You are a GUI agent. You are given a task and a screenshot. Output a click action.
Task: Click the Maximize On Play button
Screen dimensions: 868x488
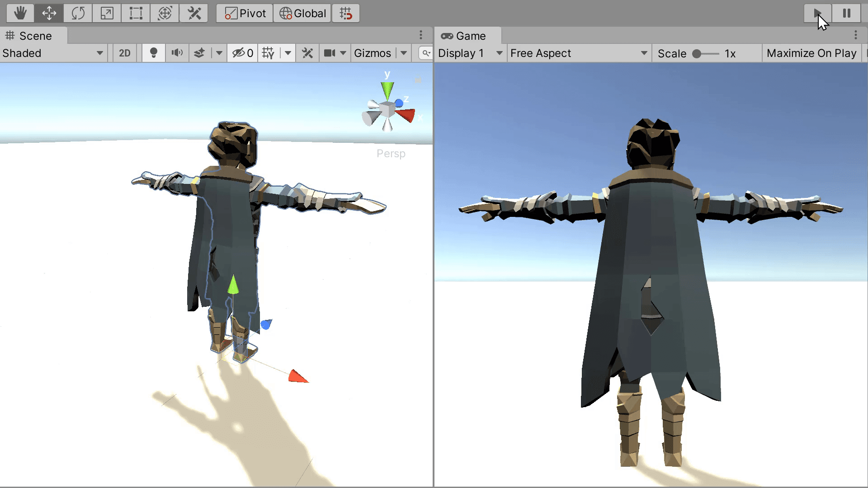pyautogui.click(x=811, y=53)
